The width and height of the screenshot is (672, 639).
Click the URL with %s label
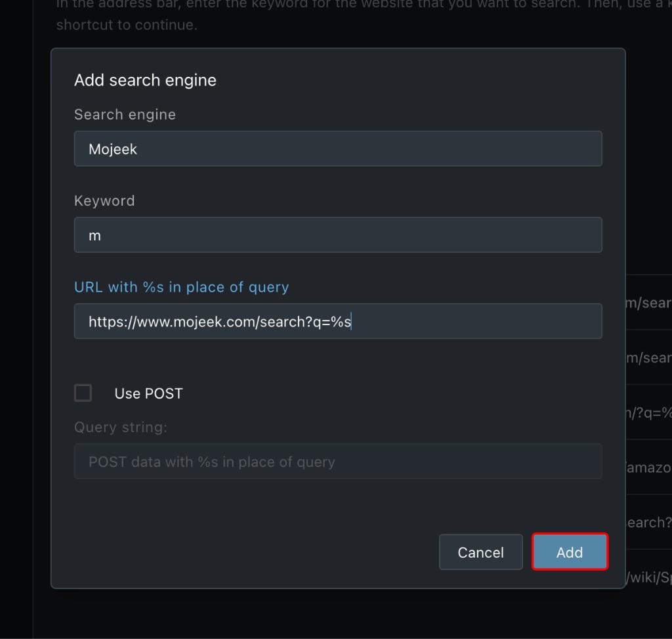coord(182,287)
